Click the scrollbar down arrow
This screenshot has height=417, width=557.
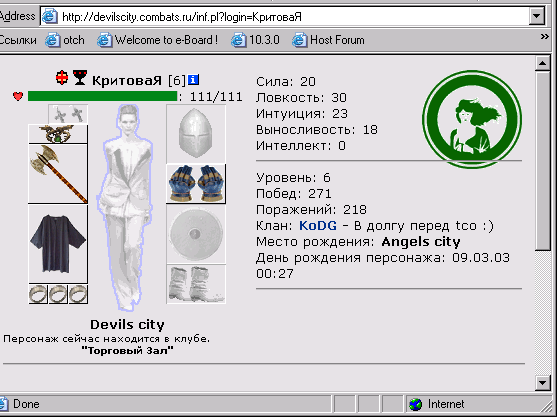tap(542, 383)
